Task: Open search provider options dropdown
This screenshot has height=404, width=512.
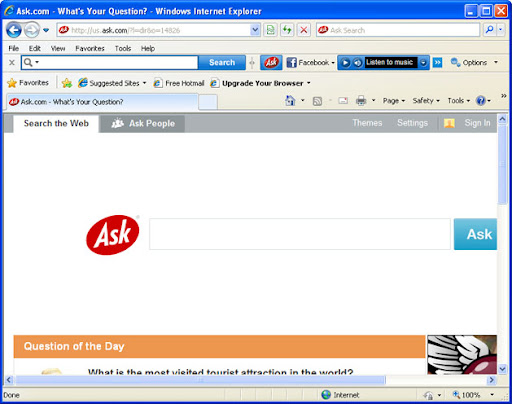Action: coord(500,30)
